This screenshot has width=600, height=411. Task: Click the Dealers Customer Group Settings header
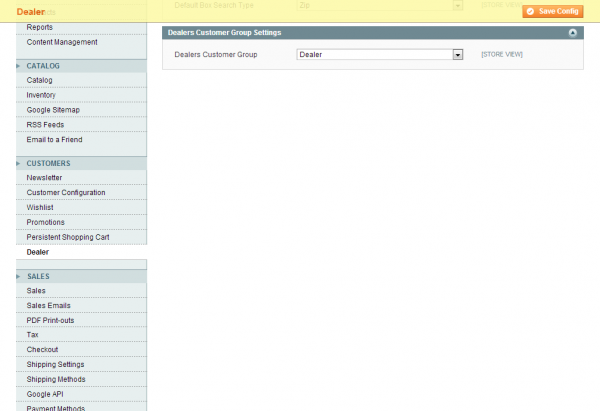coord(373,33)
